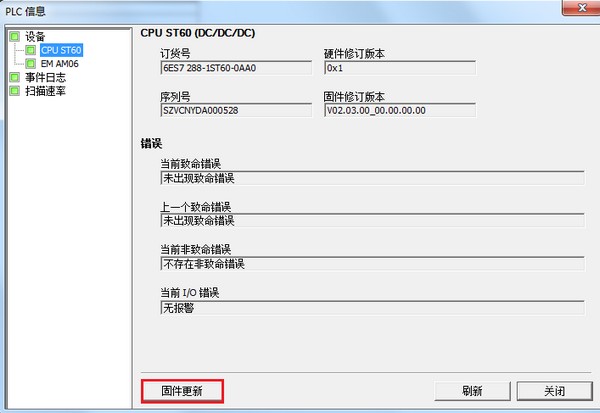Click the 刷新 refresh button
Viewport: 600px width, 413px height.
[x=472, y=391]
